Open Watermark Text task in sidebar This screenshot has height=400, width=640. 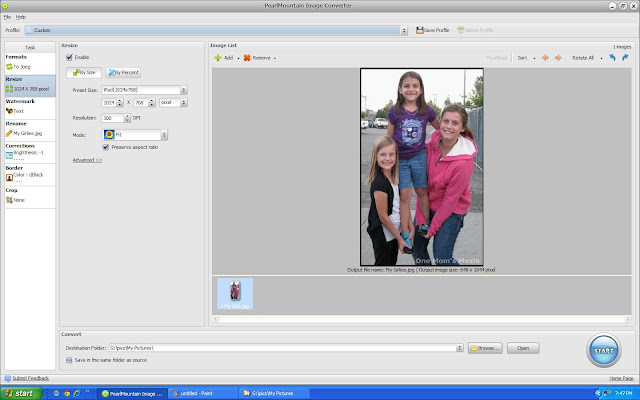click(20, 111)
